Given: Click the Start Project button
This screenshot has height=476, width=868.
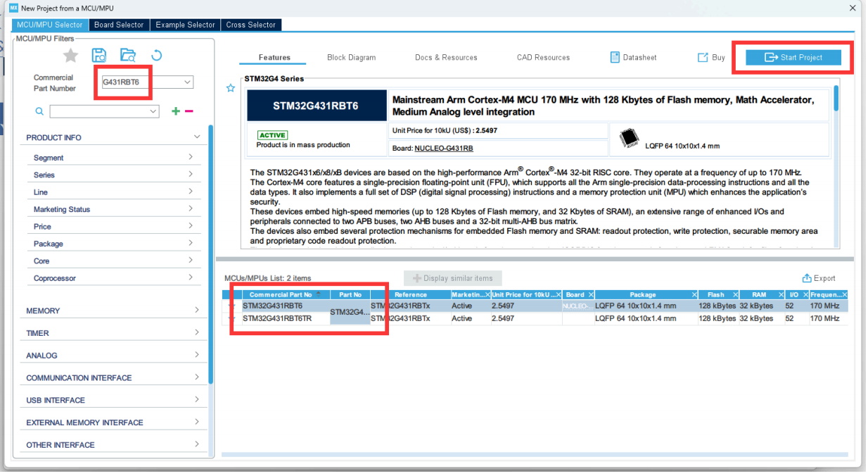Looking at the screenshot, I should [x=793, y=58].
